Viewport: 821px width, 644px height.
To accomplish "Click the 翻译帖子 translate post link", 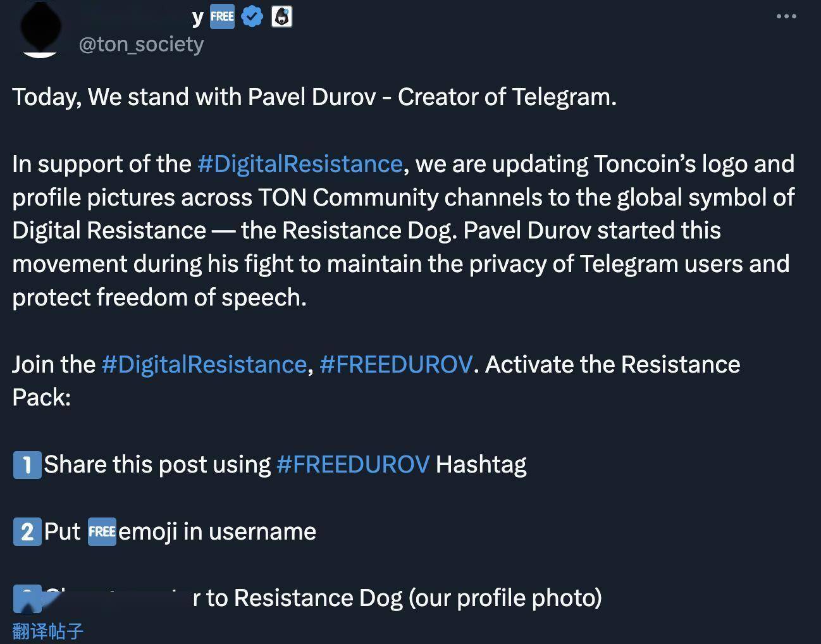I will click(48, 631).
